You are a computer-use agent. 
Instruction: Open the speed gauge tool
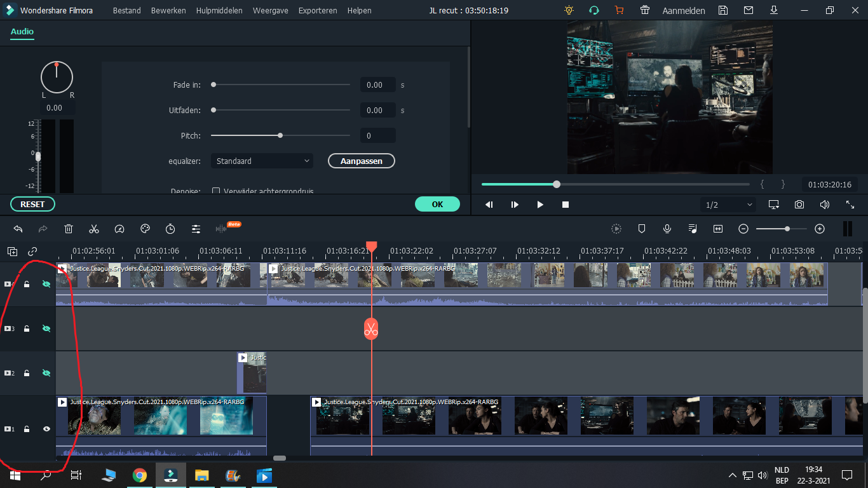tap(119, 229)
